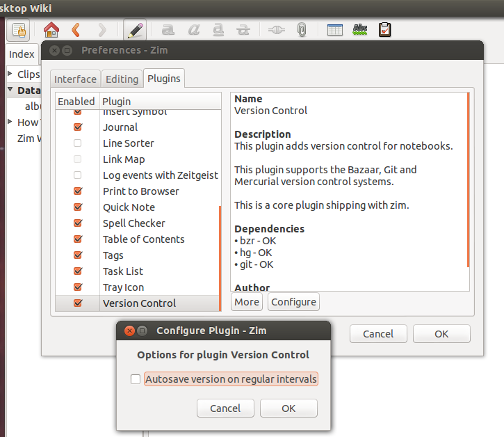The width and height of the screenshot is (504, 437).
Task: Click the greyed Forward arrow
Action: [102, 30]
